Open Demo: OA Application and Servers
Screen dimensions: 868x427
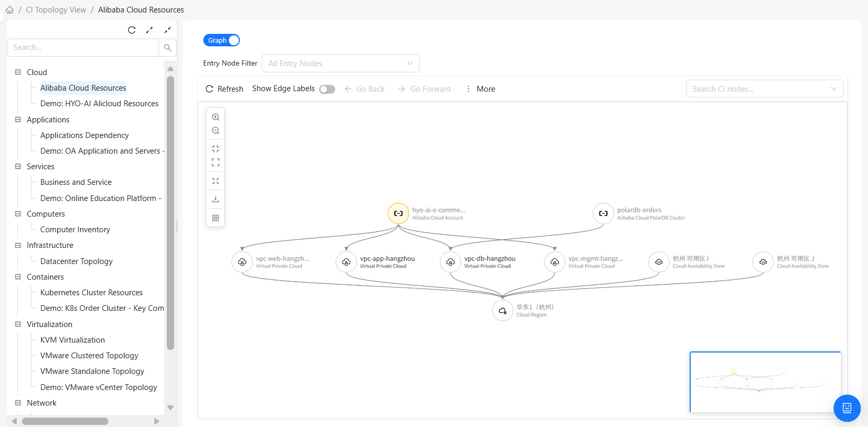102,151
